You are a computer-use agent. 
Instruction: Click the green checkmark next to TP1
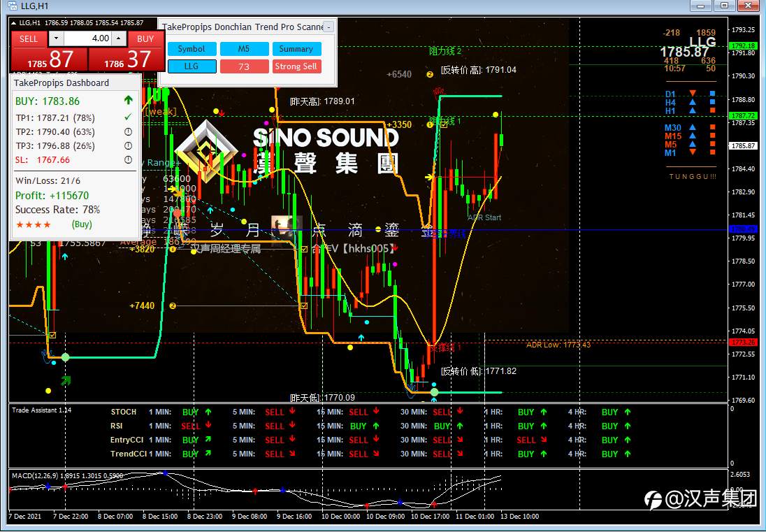tap(128, 117)
